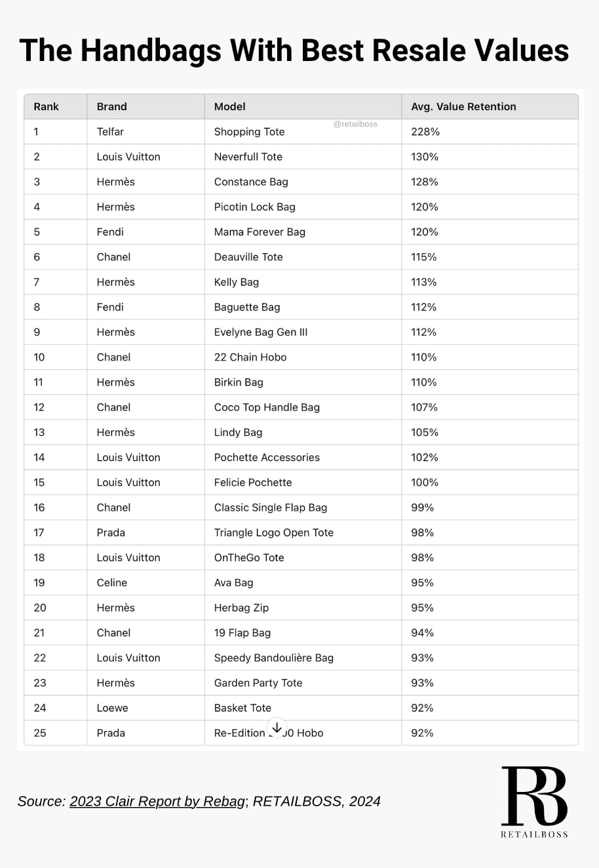Click the page title heading

click(x=294, y=50)
